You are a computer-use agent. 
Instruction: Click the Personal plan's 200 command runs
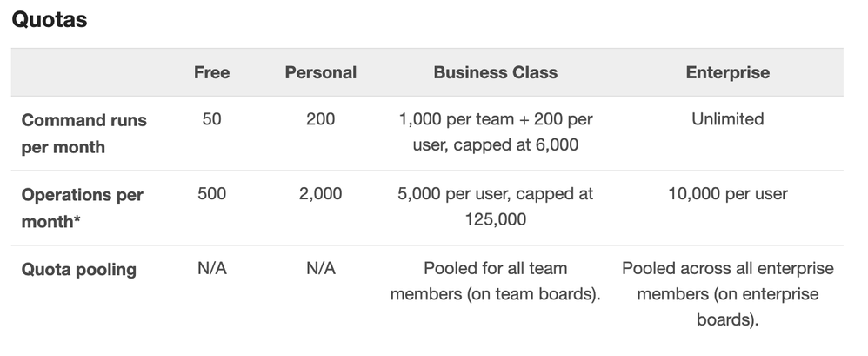click(321, 119)
